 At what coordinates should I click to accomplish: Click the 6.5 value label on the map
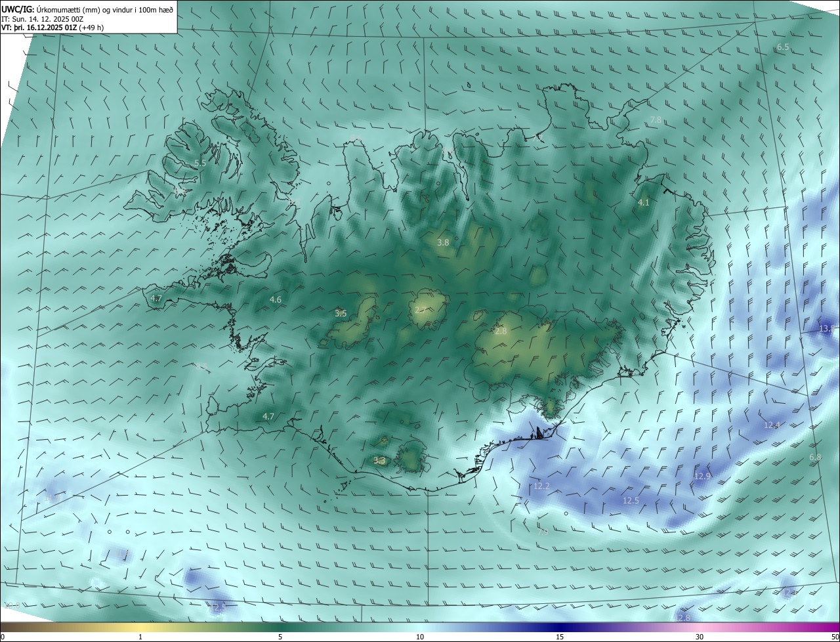coord(783,47)
